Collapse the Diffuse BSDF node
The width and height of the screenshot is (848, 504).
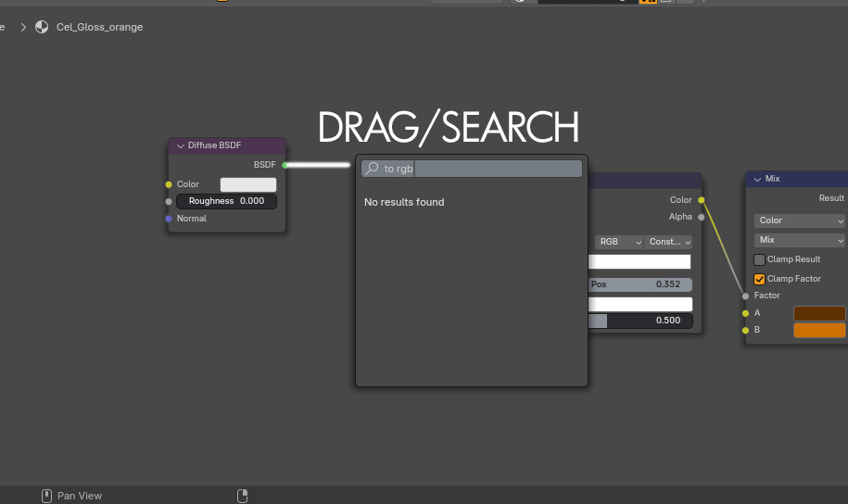(x=180, y=145)
